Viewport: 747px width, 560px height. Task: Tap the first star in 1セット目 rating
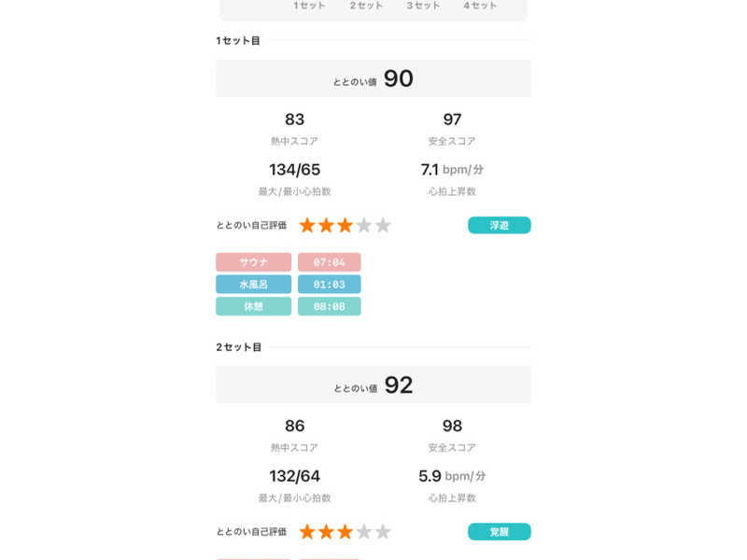[x=307, y=225]
